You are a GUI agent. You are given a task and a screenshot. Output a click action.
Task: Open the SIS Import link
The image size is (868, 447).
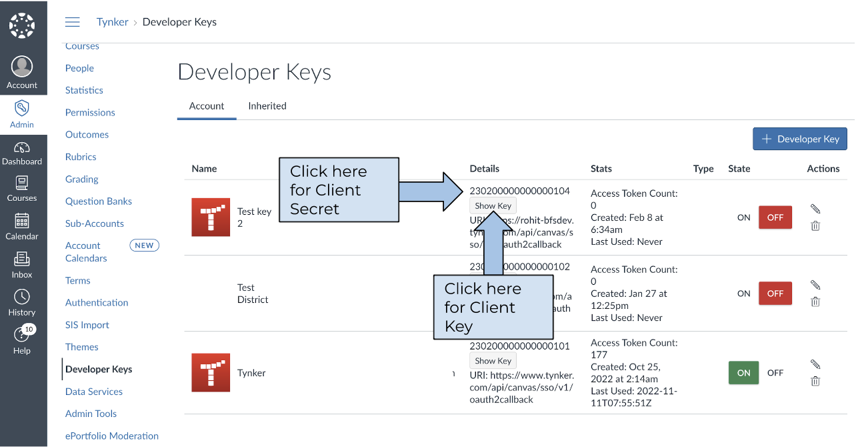[87, 325]
